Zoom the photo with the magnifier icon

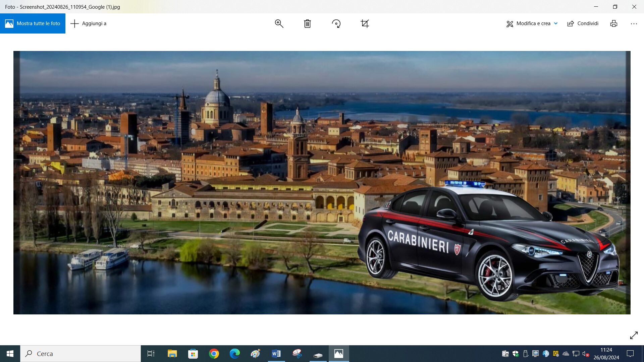(x=279, y=23)
